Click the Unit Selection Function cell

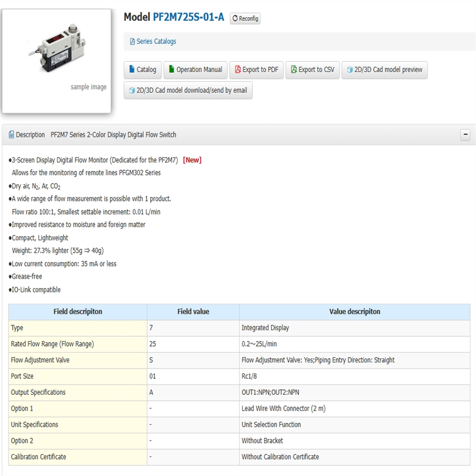[355, 425]
